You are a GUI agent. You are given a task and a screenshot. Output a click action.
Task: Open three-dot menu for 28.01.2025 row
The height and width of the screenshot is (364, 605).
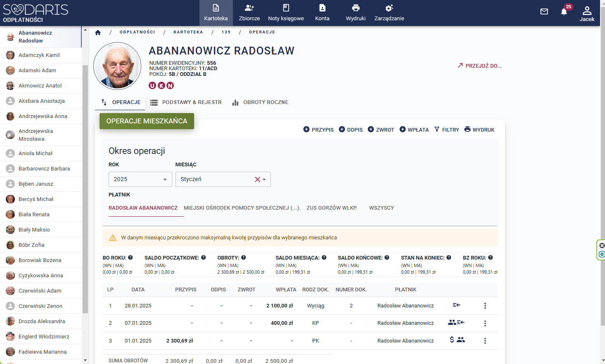[485, 306]
